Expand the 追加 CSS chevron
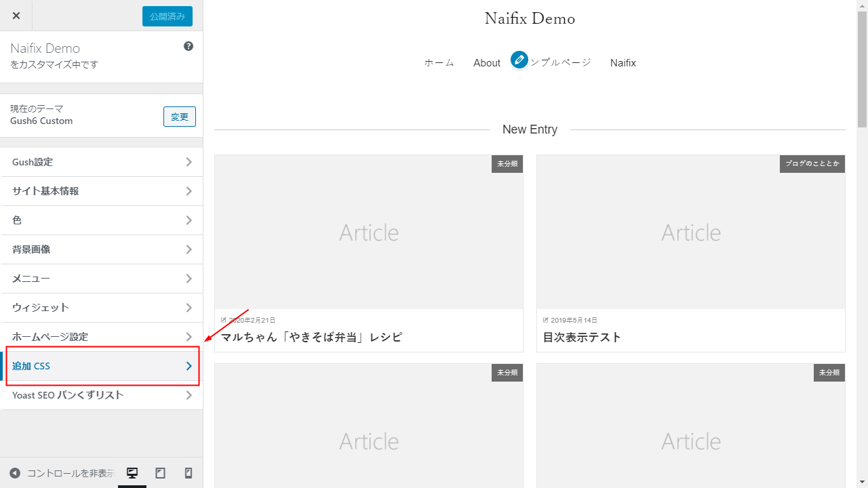This screenshot has height=488, width=868. coord(189,366)
